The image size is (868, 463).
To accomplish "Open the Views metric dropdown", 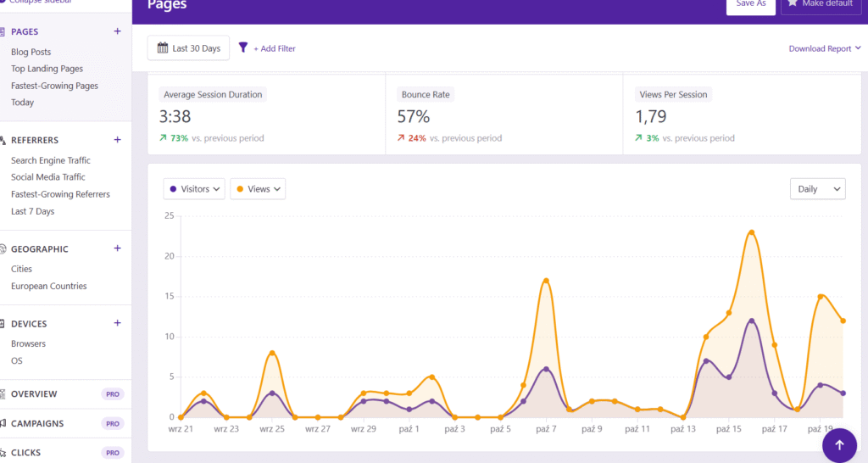I will (x=258, y=189).
